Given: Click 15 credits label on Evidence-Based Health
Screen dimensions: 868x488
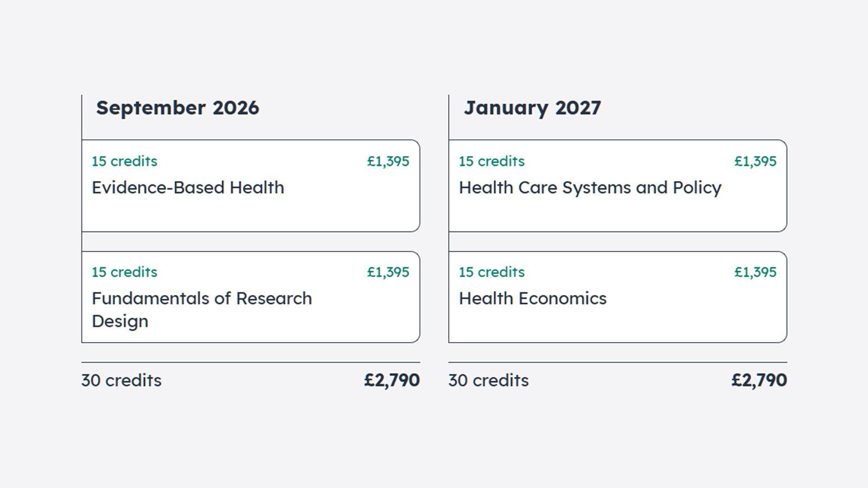Looking at the screenshot, I should coord(124,162).
